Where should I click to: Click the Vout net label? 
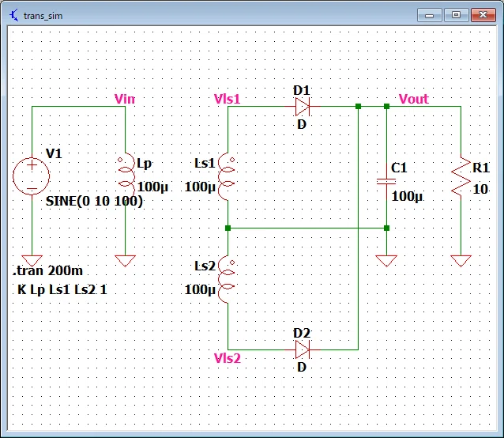[414, 99]
